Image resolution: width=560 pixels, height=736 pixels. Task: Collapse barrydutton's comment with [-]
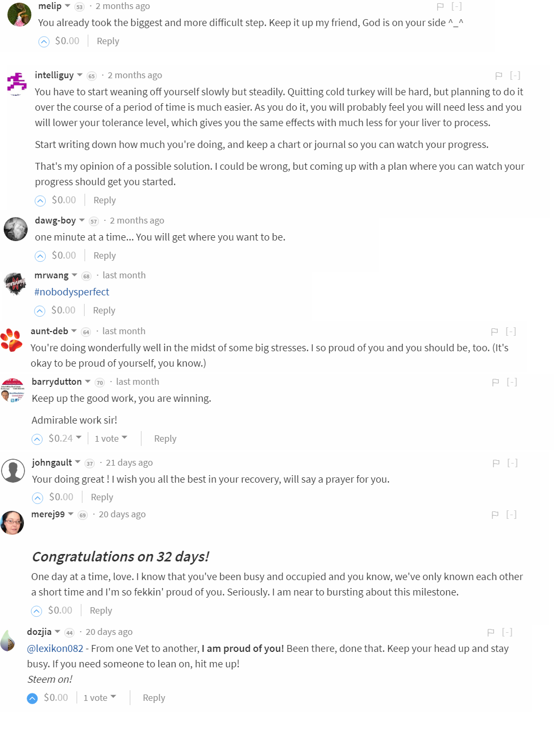point(512,382)
